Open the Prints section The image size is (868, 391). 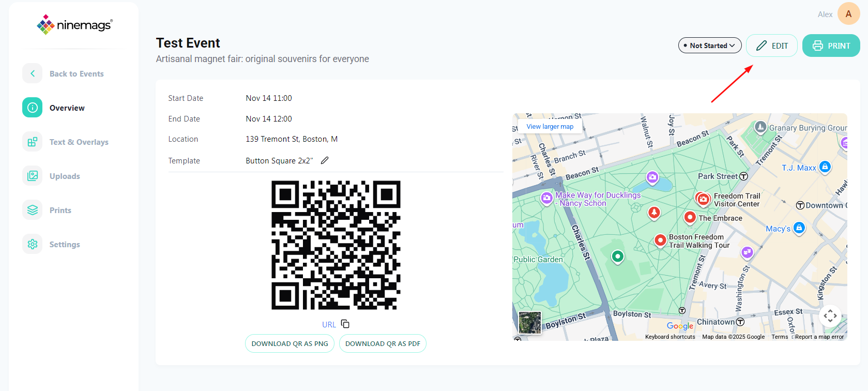coord(60,210)
